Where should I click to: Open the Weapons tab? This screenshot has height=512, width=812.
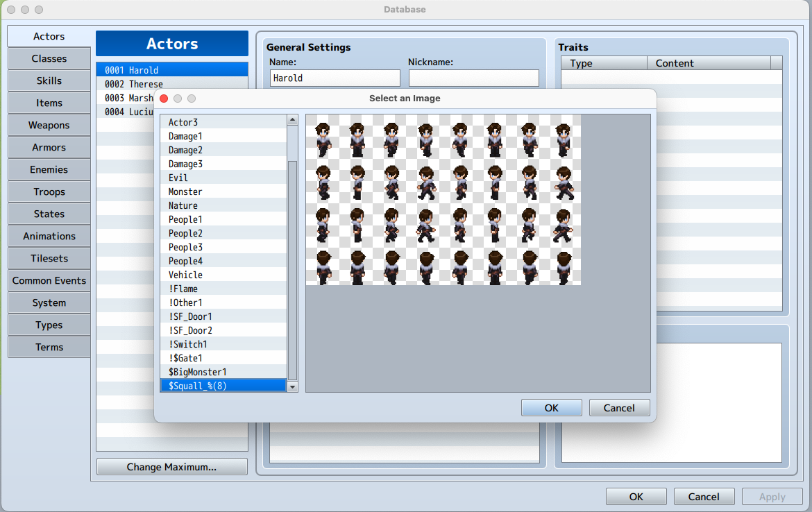click(x=49, y=126)
